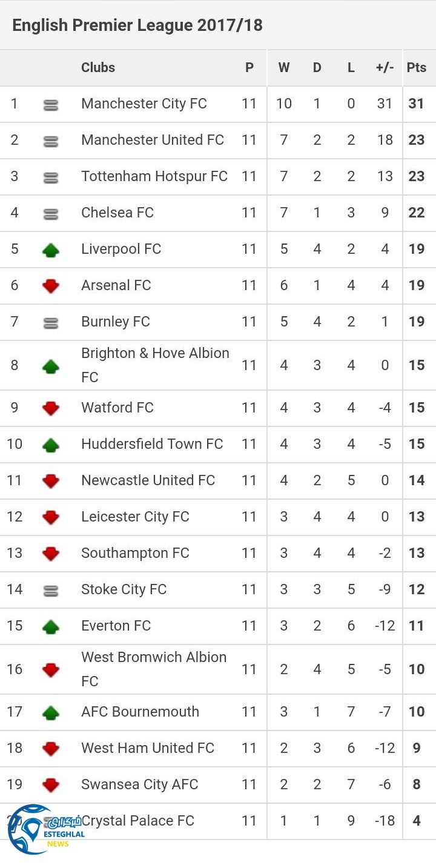Click Crystal Palace FC points value
The image size is (436, 868).
click(x=417, y=821)
